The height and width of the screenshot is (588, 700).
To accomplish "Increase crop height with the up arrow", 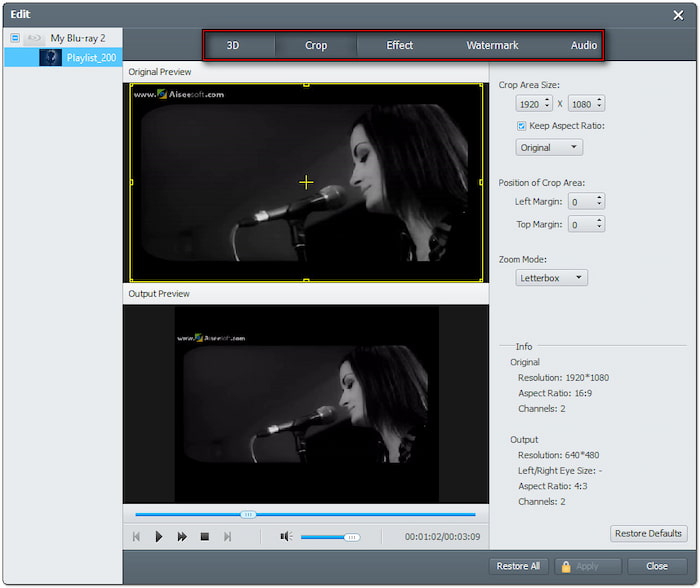I will [600, 100].
